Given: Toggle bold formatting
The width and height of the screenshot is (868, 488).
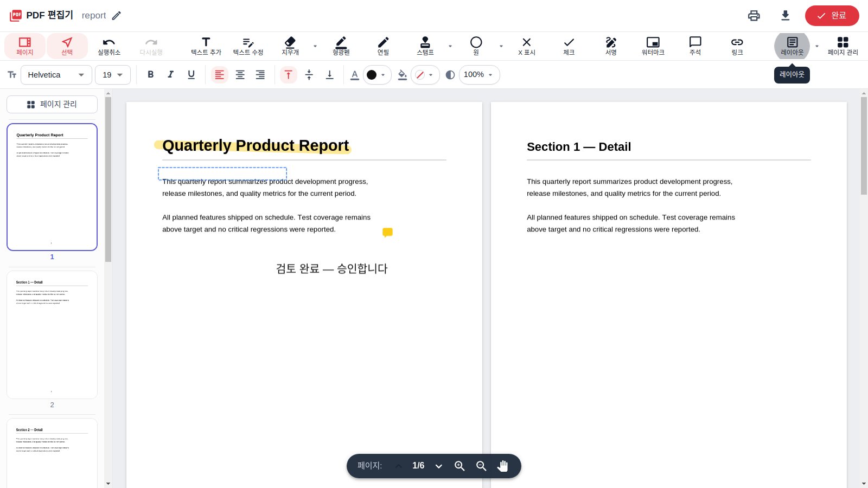Looking at the screenshot, I should click(151, 75).
